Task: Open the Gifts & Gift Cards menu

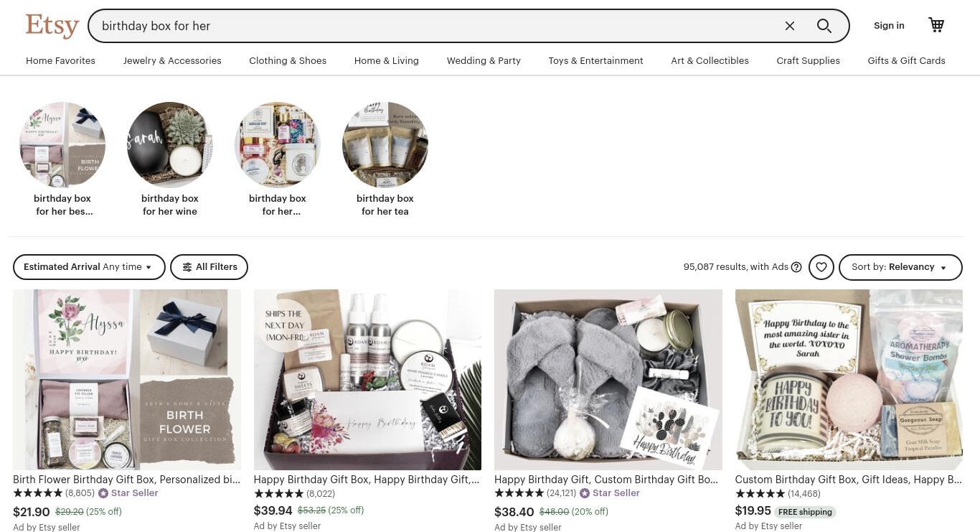Action: tap(906, 61)
